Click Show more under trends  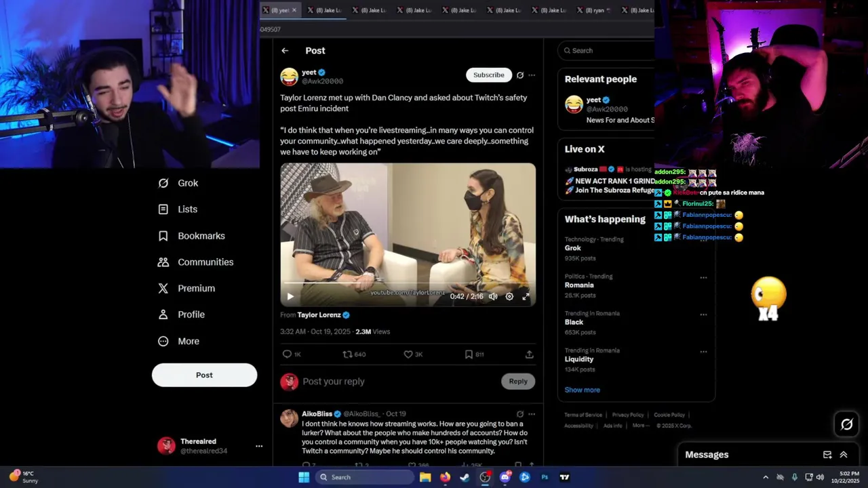(583, 390)
